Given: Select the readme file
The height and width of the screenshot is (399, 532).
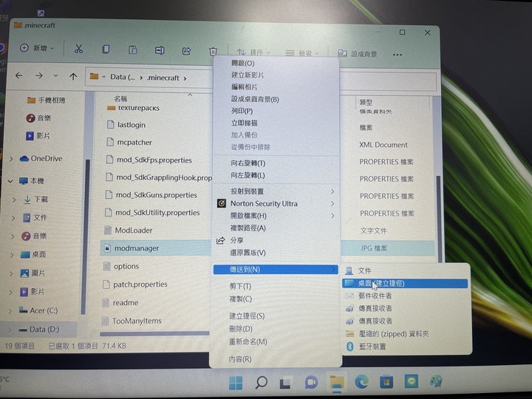Looking at the screenshot, I should point(120,302).
